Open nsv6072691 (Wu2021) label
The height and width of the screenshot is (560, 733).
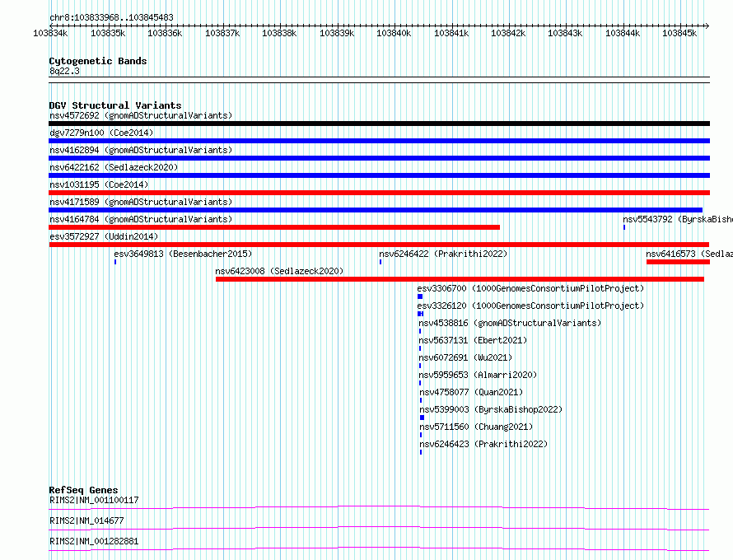(465, 357)
